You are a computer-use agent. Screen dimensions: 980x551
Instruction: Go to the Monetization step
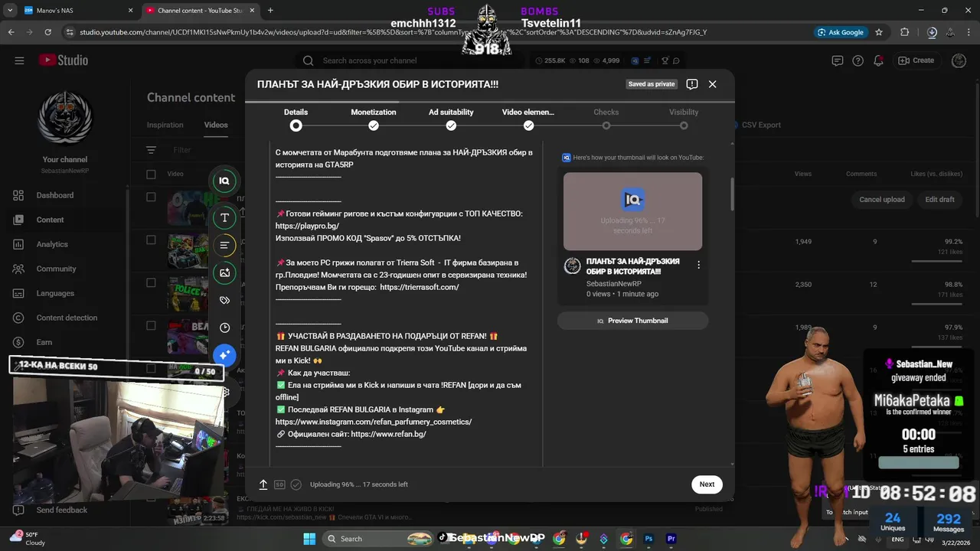coord(374,119)
